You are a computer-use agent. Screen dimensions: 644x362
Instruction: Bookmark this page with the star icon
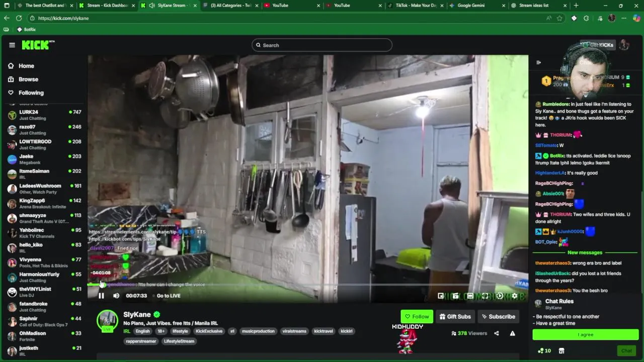559,18
